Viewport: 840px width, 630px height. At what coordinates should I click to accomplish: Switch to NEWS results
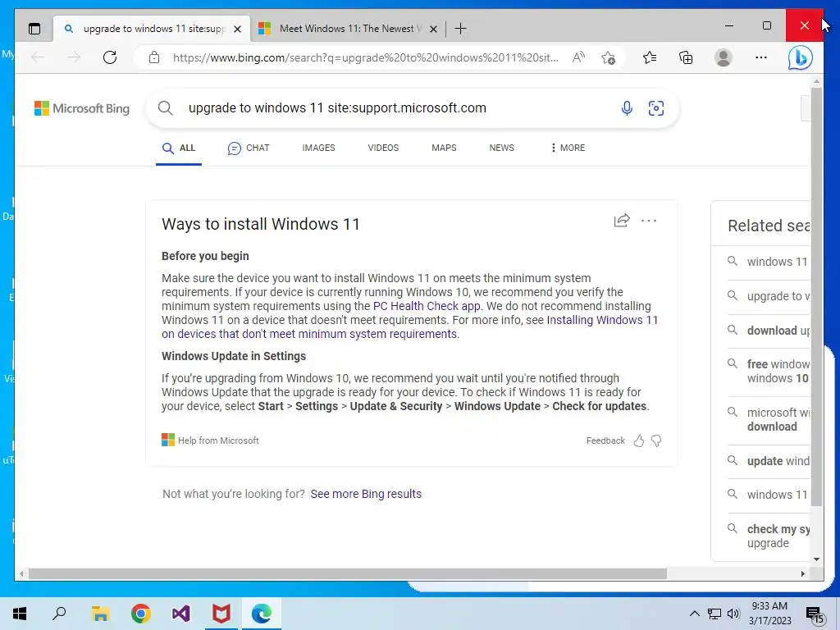(x=501, y=148)
